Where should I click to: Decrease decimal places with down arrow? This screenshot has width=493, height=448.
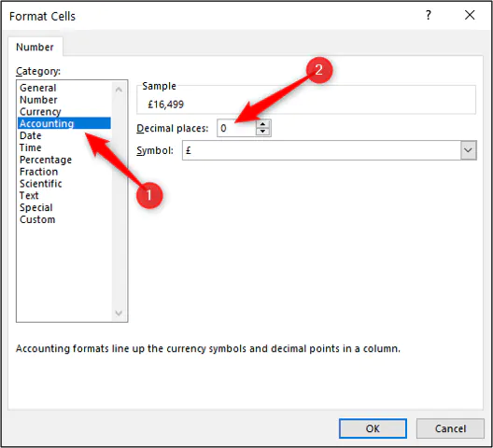[x=262, y=132]
